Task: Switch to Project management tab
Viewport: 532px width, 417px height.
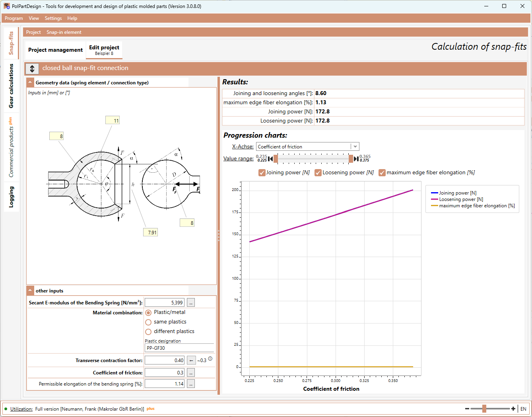Action: tap(55, 50)
